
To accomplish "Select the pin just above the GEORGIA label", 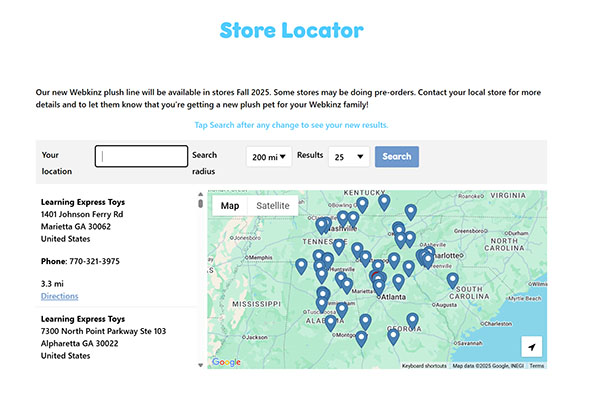I will [412, 321].
